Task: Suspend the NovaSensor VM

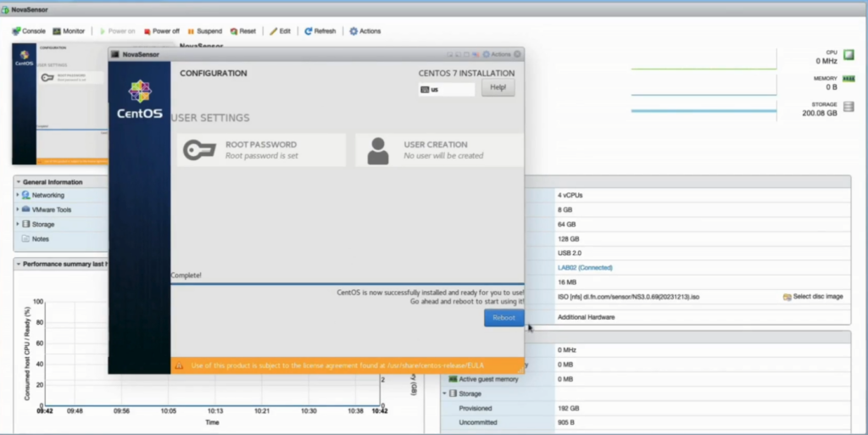Action: coord(204,31)
